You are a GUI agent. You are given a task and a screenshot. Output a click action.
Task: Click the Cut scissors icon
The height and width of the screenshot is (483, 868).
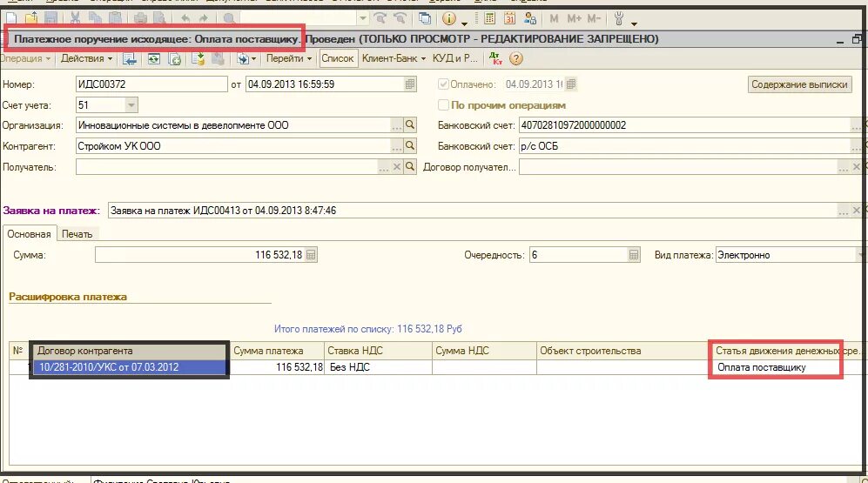click(75, 18)
